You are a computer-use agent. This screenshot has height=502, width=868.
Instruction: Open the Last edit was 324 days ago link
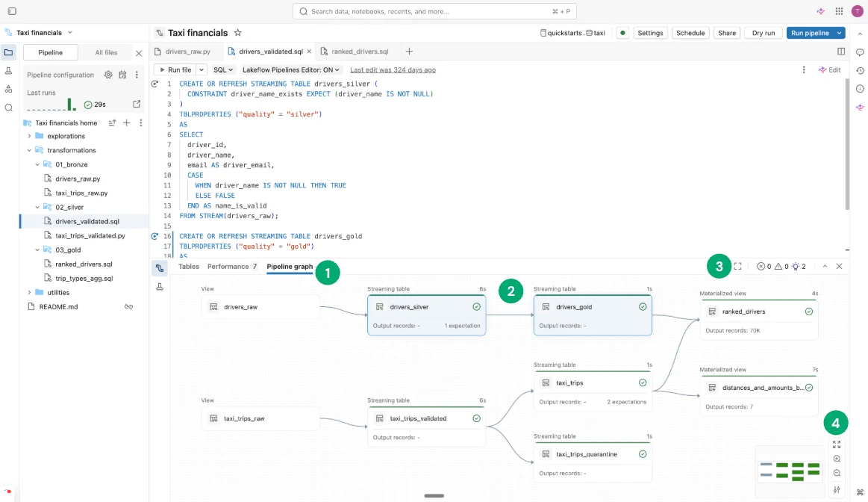coord(393,69)
